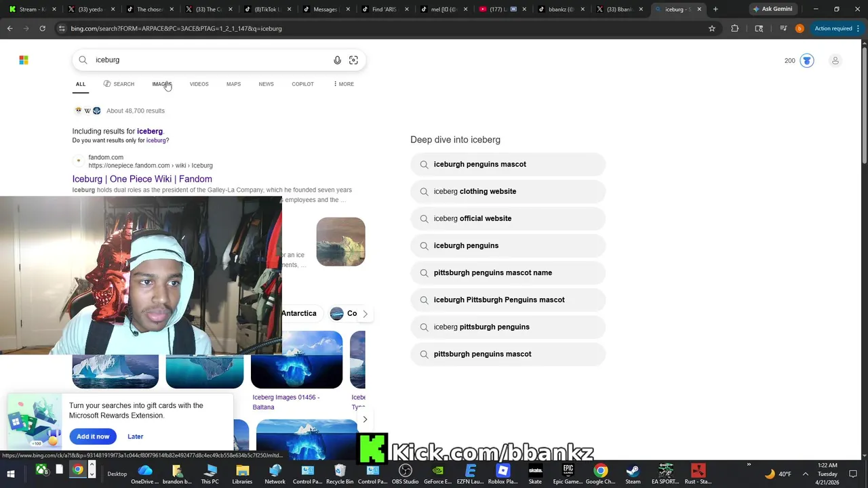Select 'iceberg clothing website' suggestion
The height and width of the screenshot is (488, 868).
click(x=508, y=192)
